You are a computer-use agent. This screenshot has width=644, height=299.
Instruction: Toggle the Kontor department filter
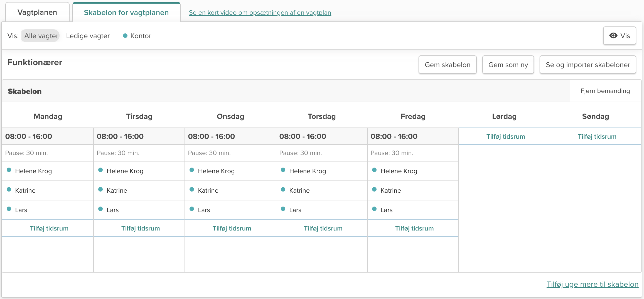pyautogui.click(x=141, y=36)
